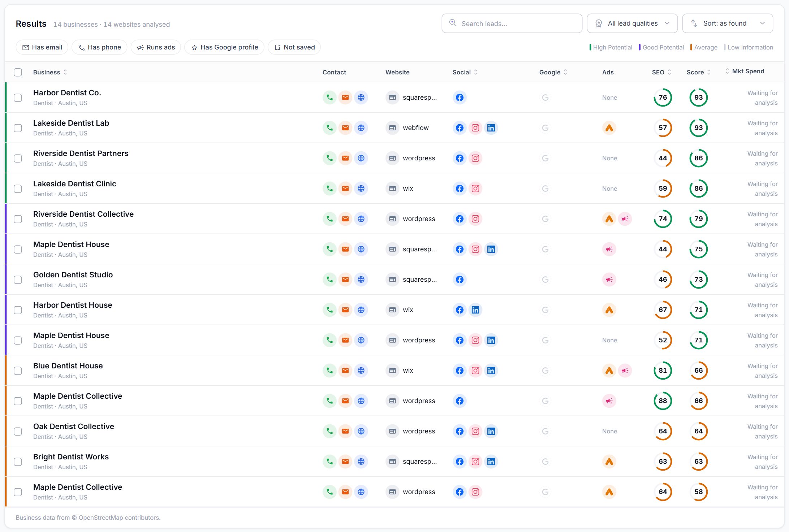Click into the Search leads input field
This screenshot has height=532, width=789.
(x=512, y=23)
